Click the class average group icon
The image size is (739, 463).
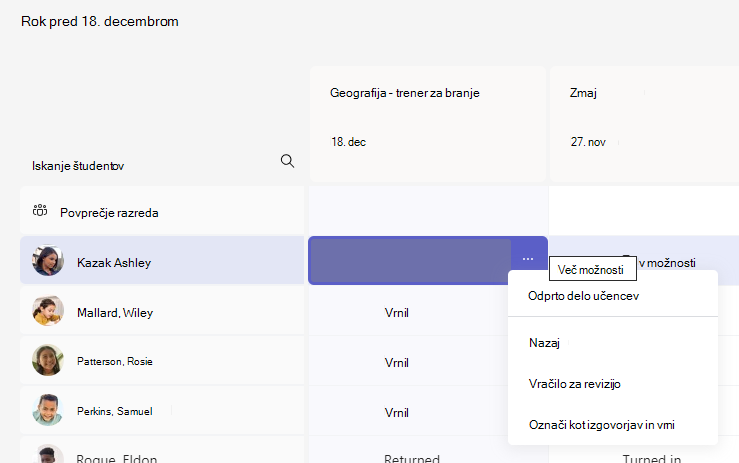[x=40, y=210]
